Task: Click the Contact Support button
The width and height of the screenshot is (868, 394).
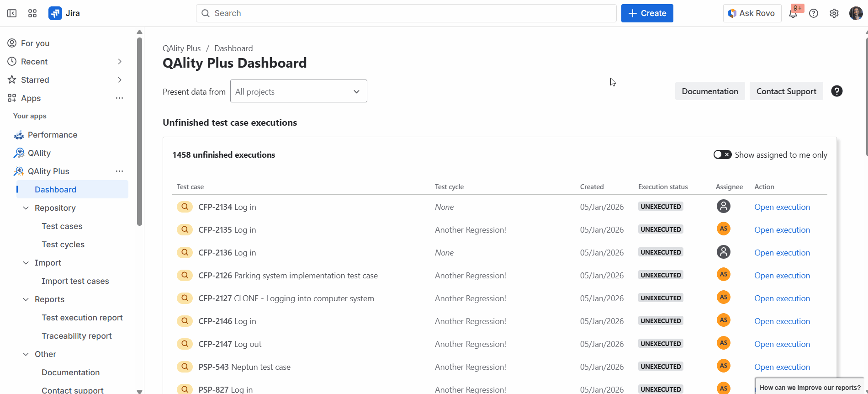Action: pos(786,91)
